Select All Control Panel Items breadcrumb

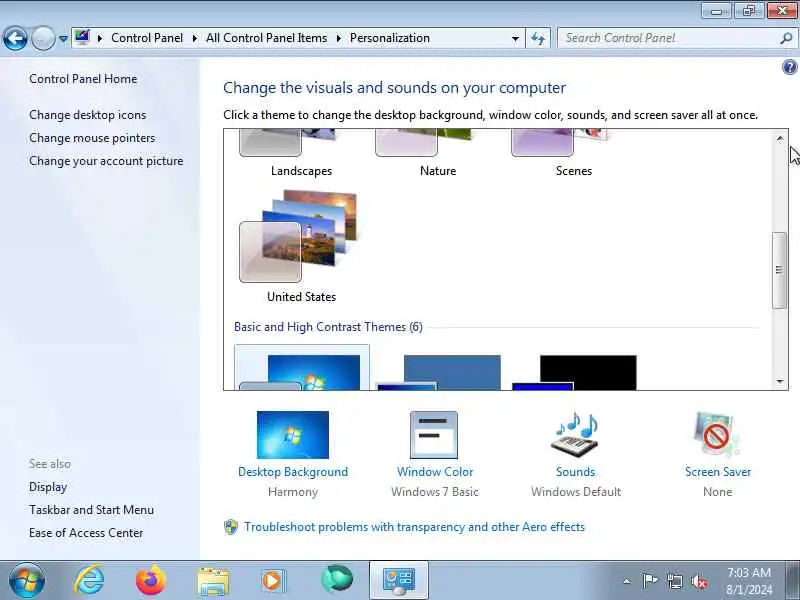coord(266,38)
